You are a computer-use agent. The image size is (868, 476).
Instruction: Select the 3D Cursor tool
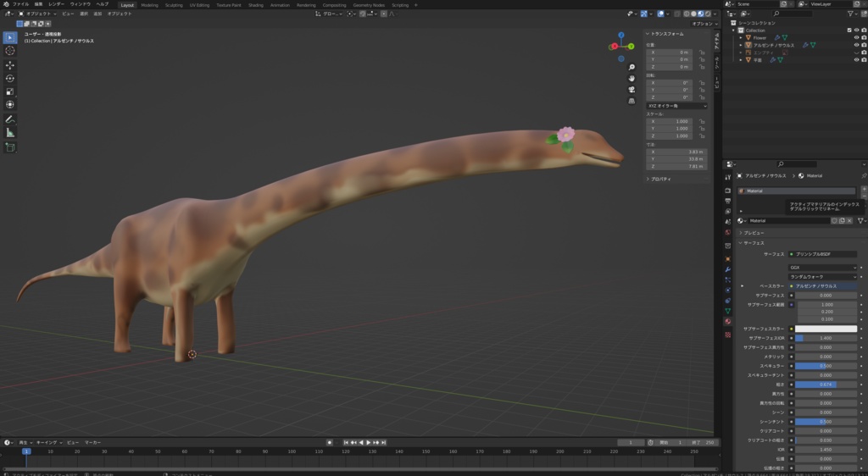coord(10,51)
